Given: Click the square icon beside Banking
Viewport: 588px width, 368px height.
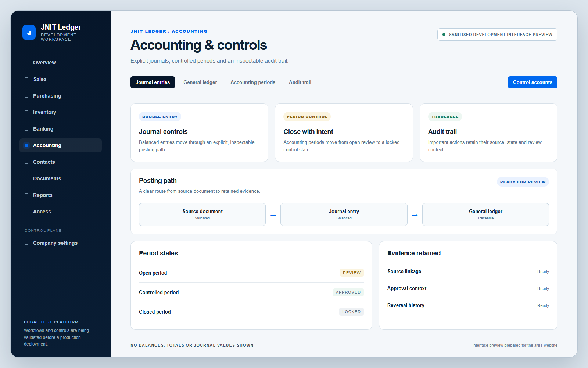Looking at the screenshot, I should point(26,129).
